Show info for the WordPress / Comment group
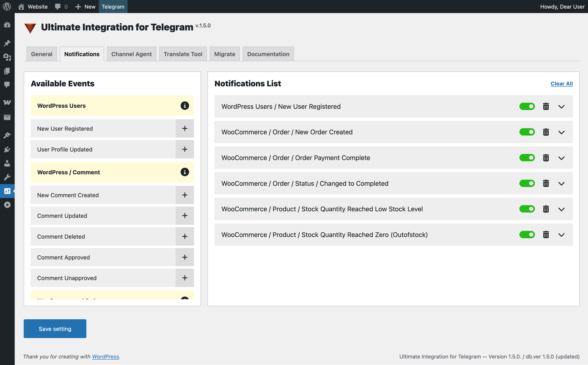The image size is (588, 365). point(185,172)
